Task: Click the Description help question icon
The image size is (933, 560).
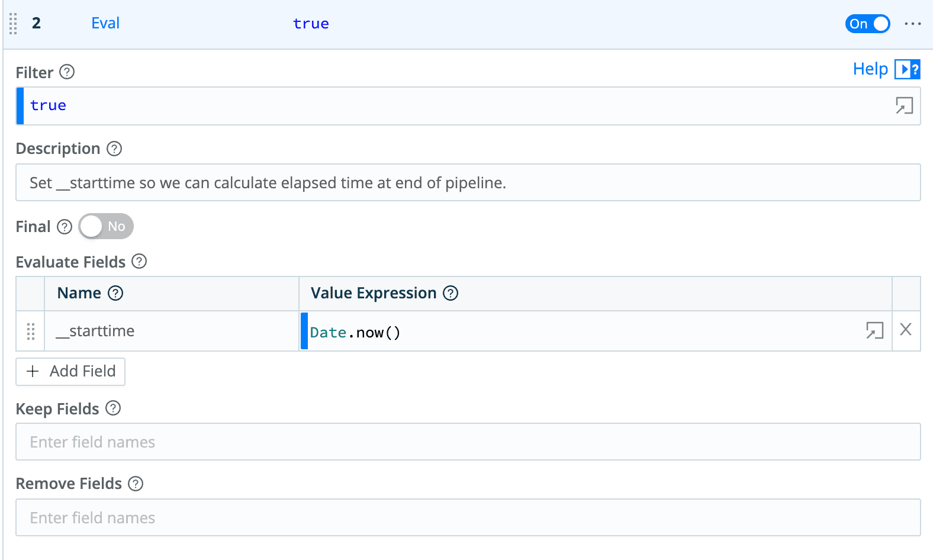Action: pos(114,149)
